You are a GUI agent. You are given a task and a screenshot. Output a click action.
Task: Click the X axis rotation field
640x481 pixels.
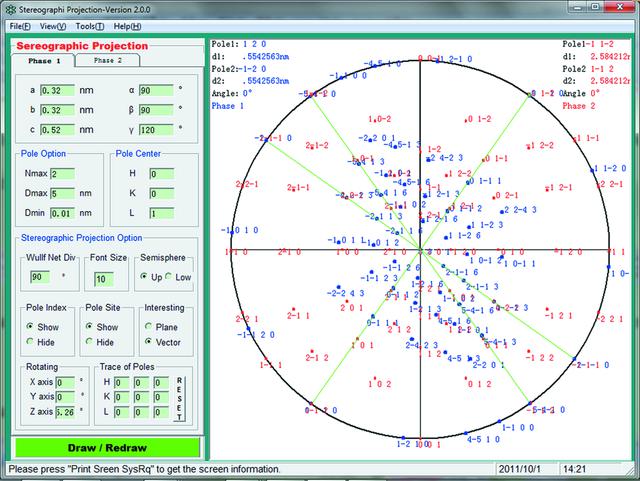(65, 383)
